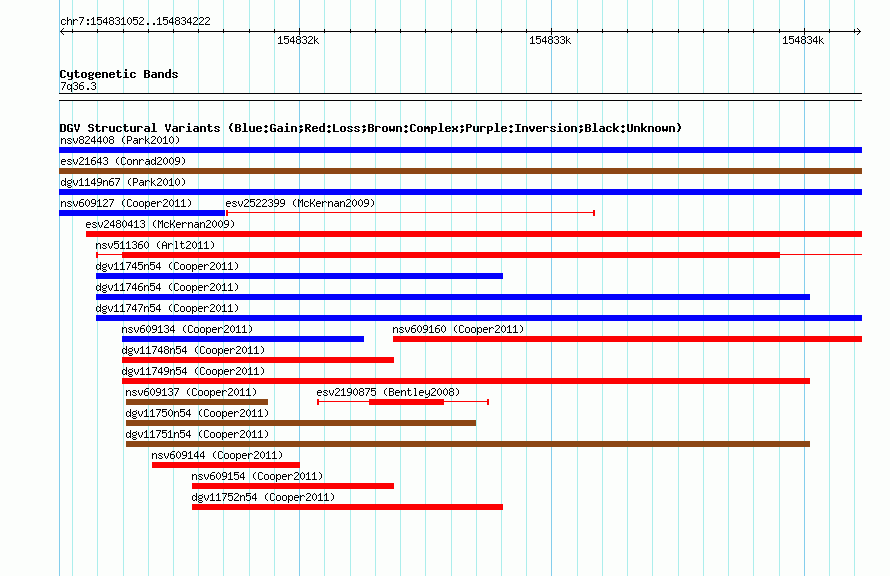
Task: Open dgv11749n54 (Cooper2011) label
Action: (x=193, y=371)
